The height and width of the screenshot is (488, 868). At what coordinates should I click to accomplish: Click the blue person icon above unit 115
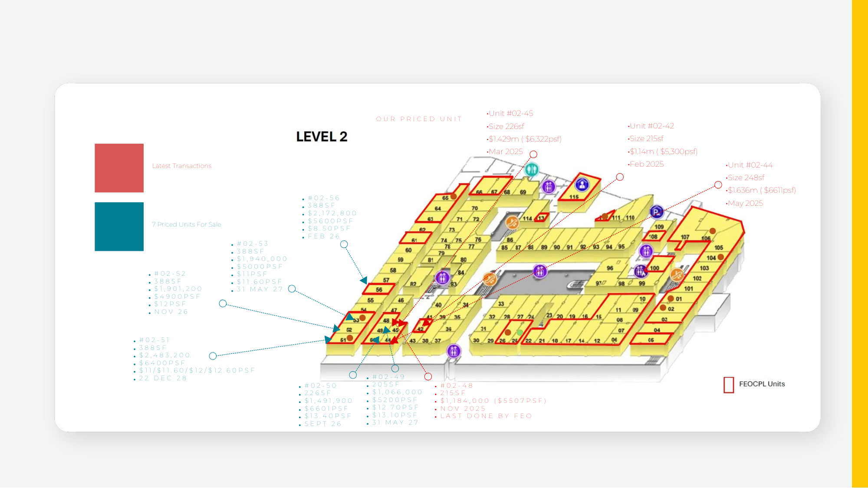coord(582,185)
